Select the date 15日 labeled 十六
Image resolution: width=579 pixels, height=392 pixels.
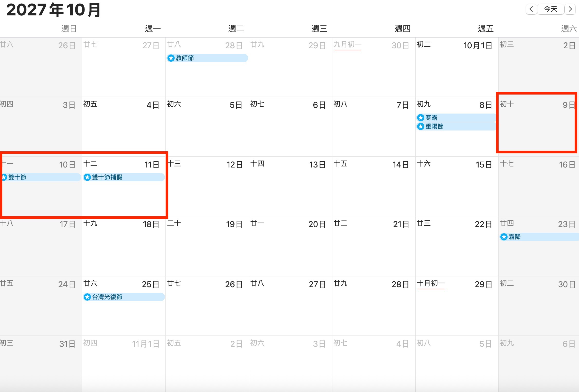tap(484, 165)
